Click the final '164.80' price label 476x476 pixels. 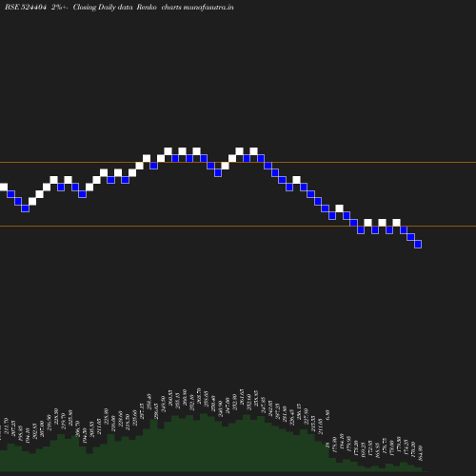(420, 453)
